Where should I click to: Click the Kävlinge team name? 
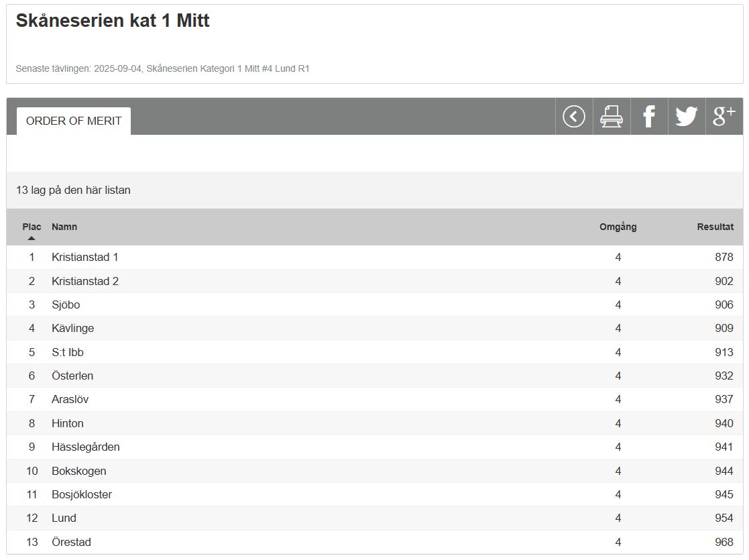tap(72, 328)
